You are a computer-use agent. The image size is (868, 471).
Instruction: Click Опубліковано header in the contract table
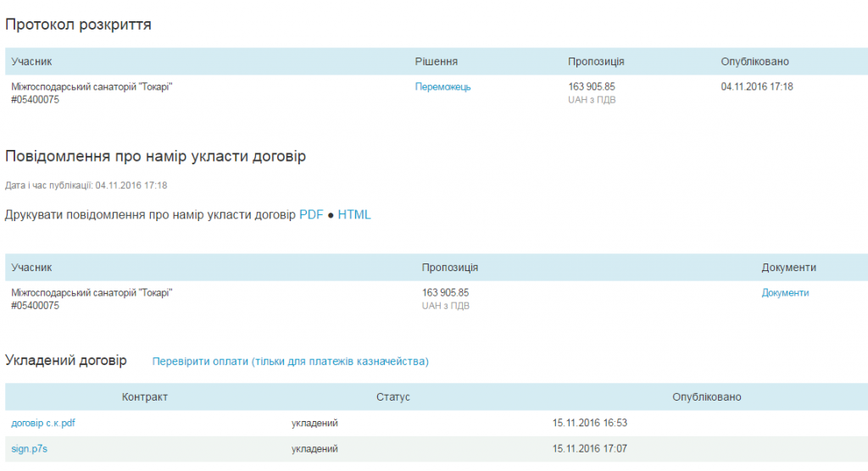click(707, 397)
